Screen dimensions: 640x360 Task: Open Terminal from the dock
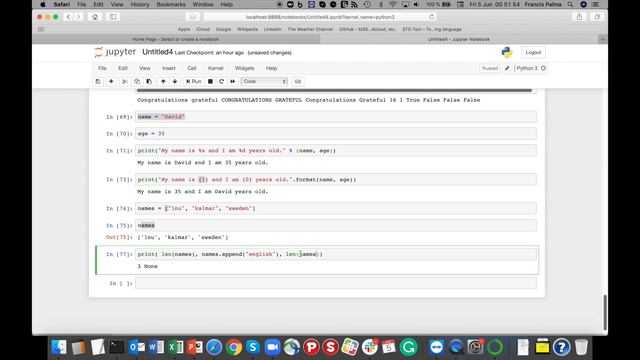click(117, 347)
